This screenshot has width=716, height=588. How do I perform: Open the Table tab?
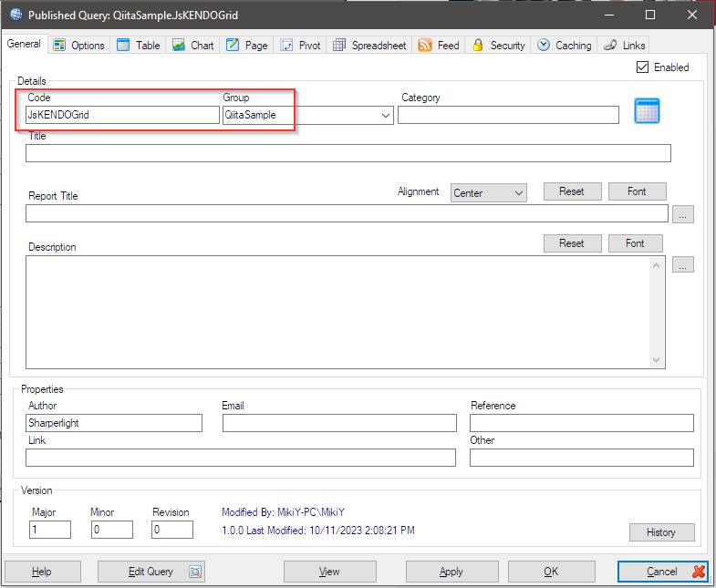[139, 46]
